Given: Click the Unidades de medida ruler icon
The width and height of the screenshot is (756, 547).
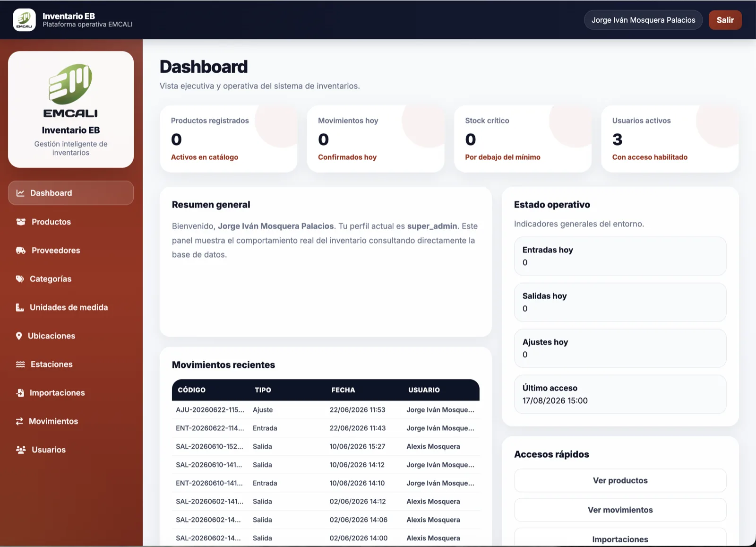Looking at the screenshot, I should pyautogui.click(x=20, y=307).
